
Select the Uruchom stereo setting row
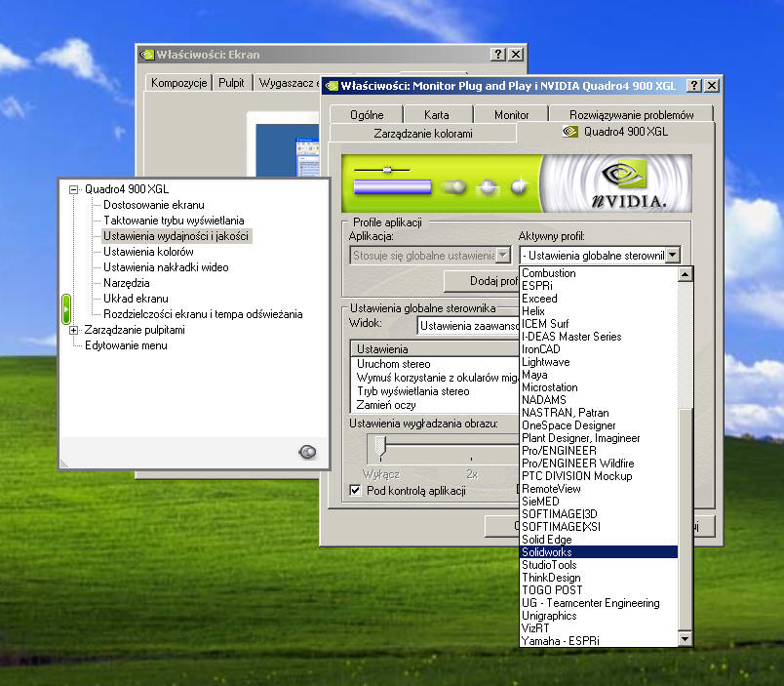[435, 364]
